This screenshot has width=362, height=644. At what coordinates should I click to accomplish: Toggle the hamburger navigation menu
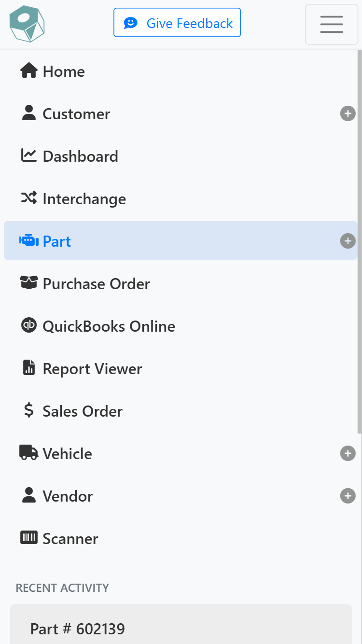(332, 24)
